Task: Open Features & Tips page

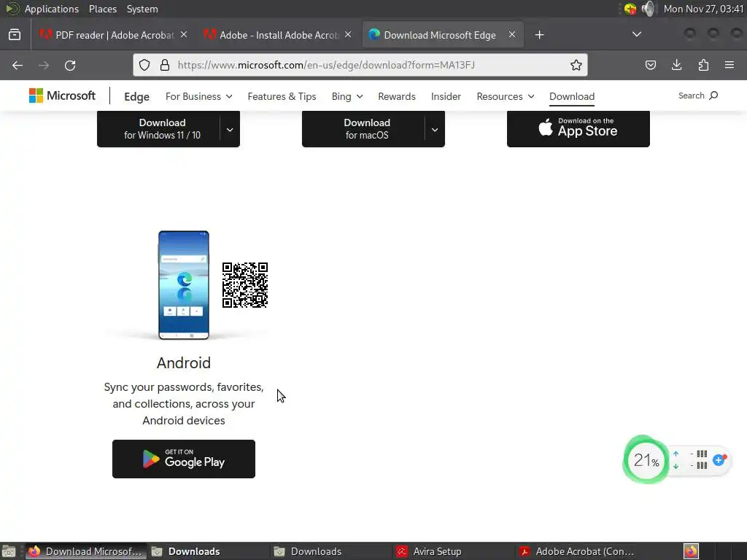Action: click(x=282, y=96)
